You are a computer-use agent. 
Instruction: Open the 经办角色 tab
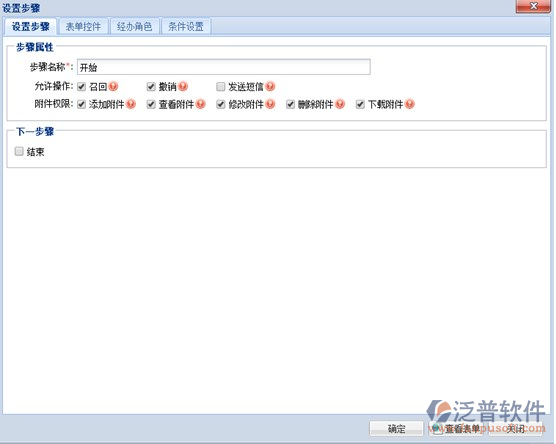pyautogui.click(x=134, y=27)
